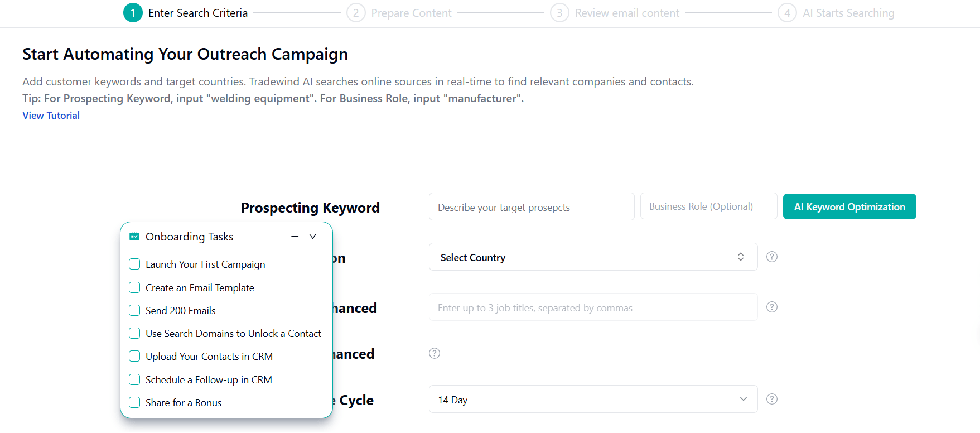Click the help icon next to 14 Day dropdown

tap(772, 399)
